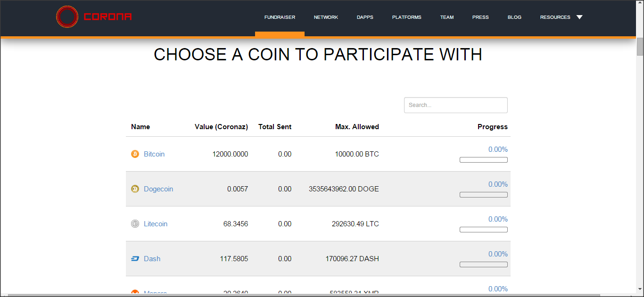Click the Bitcoin name link
This screenshot has width=644, height=297.
(154, 154)
